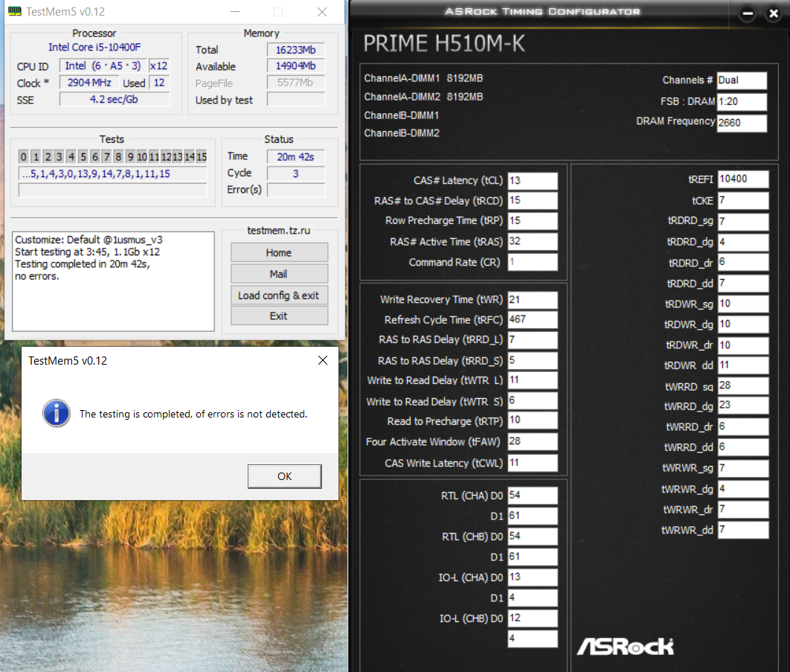This screenshot has width=790, height=672.
Task: Select test number 15 box
Action: pyautogui.click(x=202, y=157)
